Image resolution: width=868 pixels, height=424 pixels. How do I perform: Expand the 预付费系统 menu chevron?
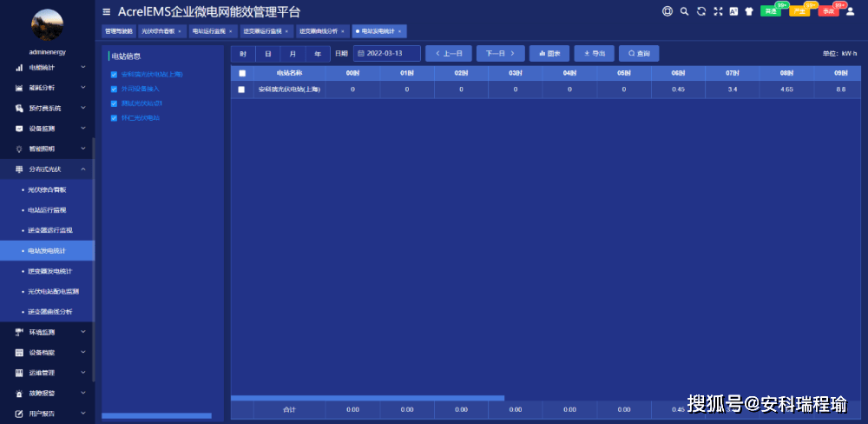[83, 108]
